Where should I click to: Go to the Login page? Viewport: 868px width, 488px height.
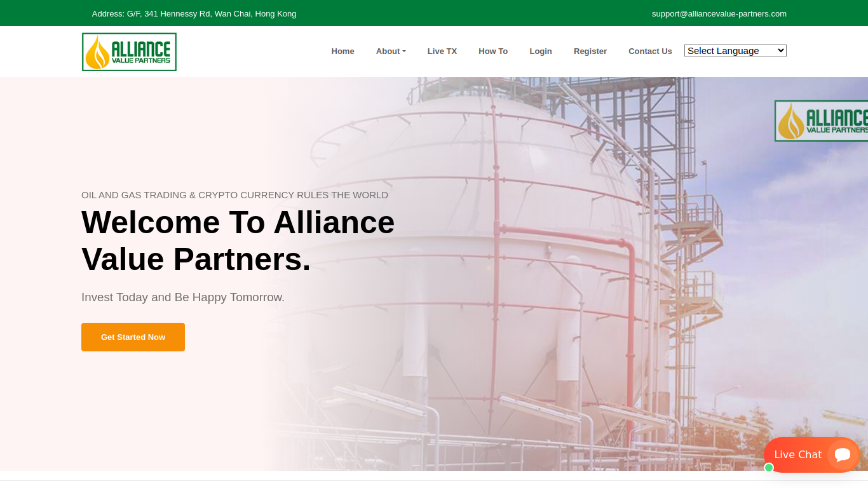[x=541, y=51]
